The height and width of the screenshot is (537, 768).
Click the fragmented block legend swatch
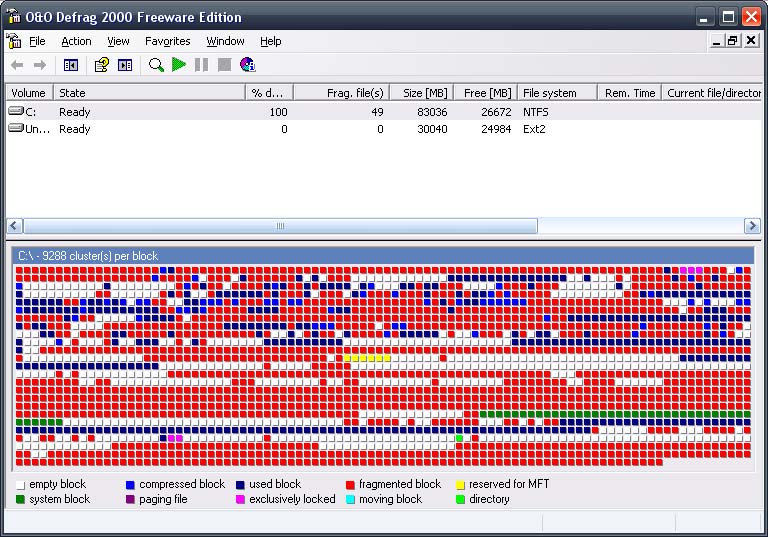point(350,485)
